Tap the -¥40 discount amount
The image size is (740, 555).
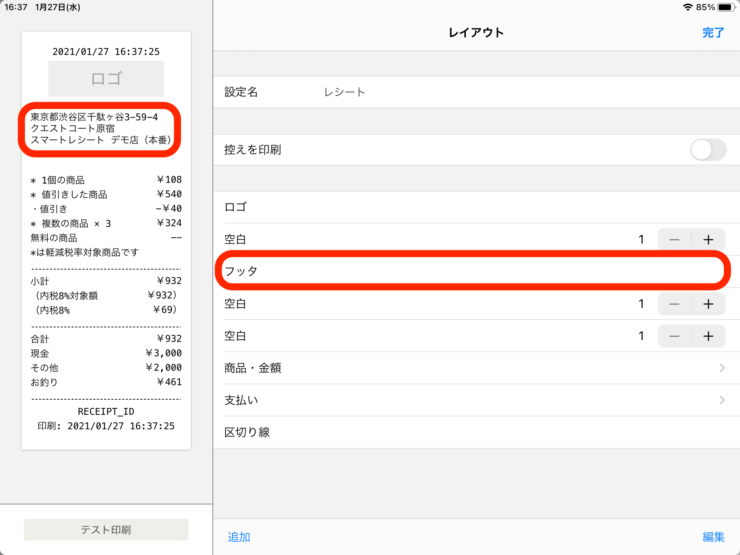(x=168, y=209)
